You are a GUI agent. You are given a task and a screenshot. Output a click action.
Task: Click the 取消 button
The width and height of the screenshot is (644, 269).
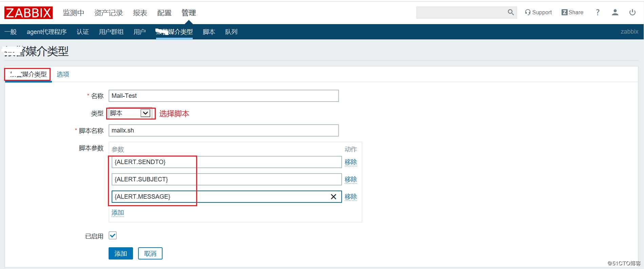coord(150,253)
